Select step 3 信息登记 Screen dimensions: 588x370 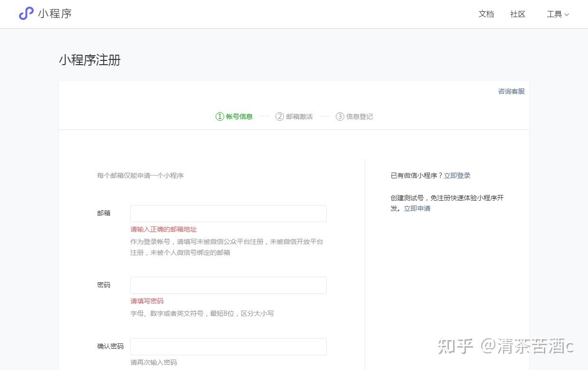pyautogui.click(x=354, y=117)
